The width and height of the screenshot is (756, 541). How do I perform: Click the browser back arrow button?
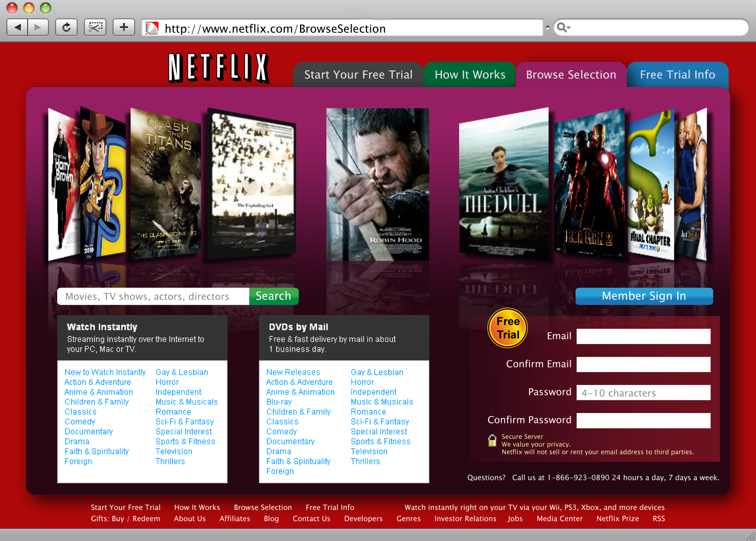(x=17, y=28)
